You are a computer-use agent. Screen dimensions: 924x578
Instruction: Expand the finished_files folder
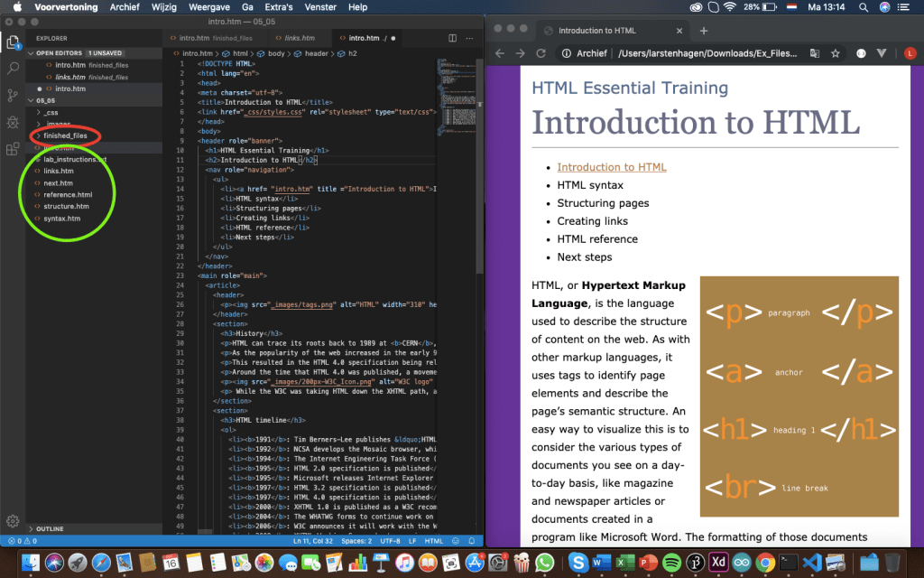(x=63, y=135)
